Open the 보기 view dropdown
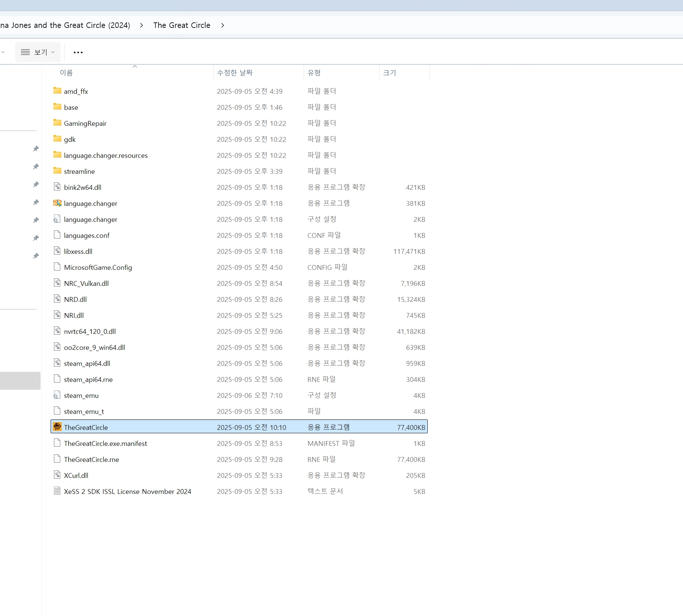Viewport: 683px width, 616px height. click(38, 52)
